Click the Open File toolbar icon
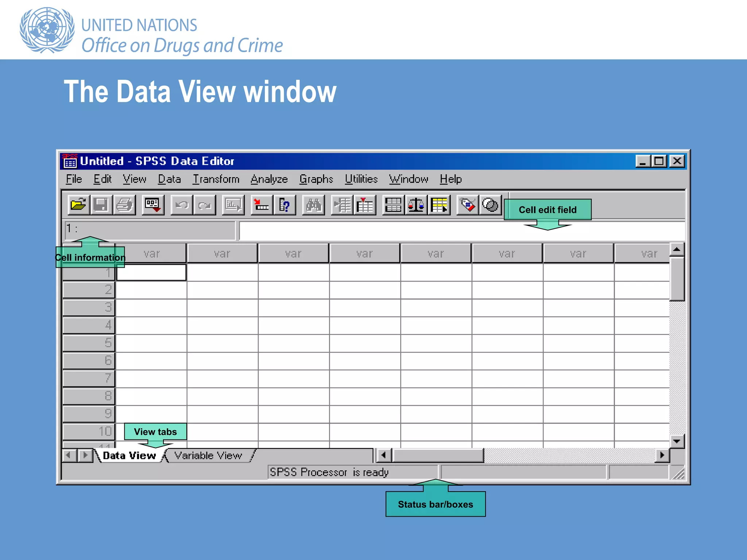747x560 pixels. 78,205
